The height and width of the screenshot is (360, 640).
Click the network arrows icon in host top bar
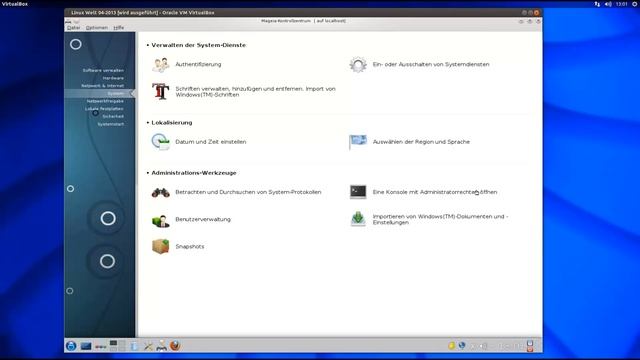tap(597, 4)
